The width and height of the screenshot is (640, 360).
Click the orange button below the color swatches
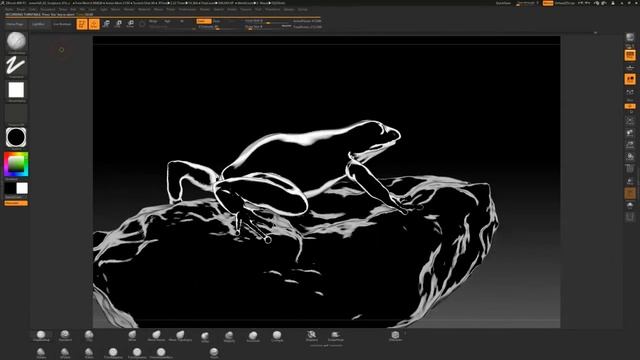click(x=16, y=203)
